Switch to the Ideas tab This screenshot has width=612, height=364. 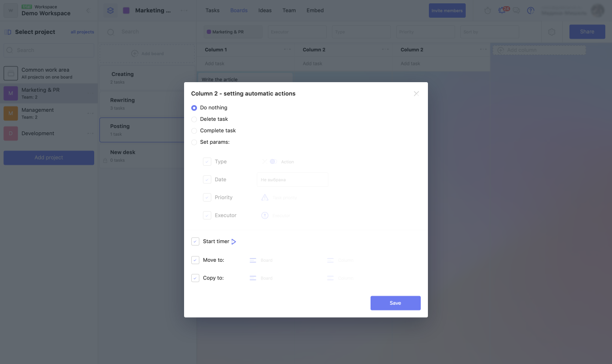click(x=265, y=11)
